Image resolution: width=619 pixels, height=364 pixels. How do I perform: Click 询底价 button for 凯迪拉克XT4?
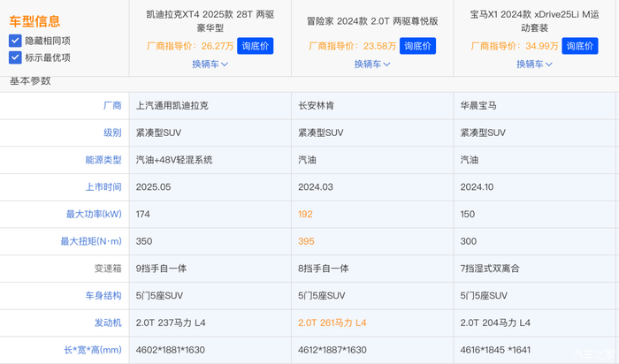255,46
